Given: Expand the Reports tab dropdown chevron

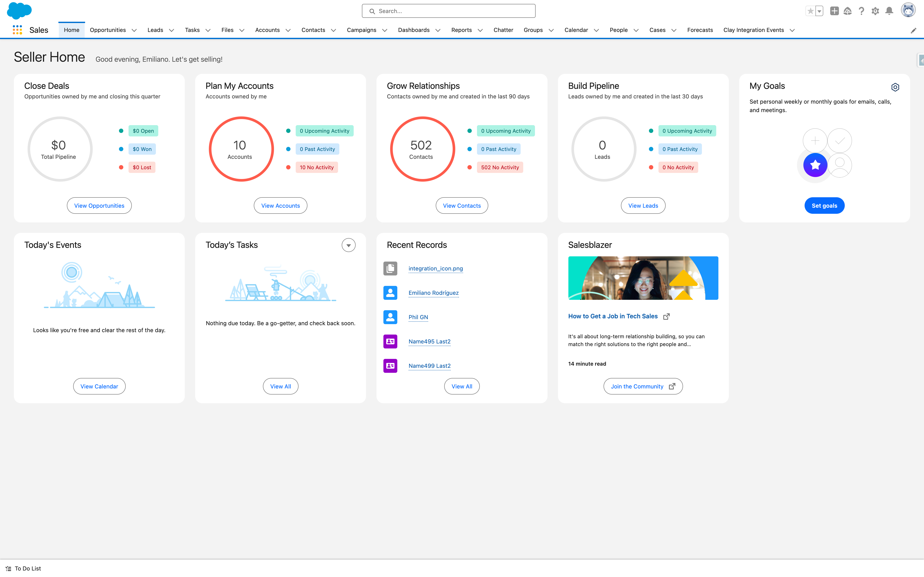Looking at the screenshot, I should coord(480,31).
